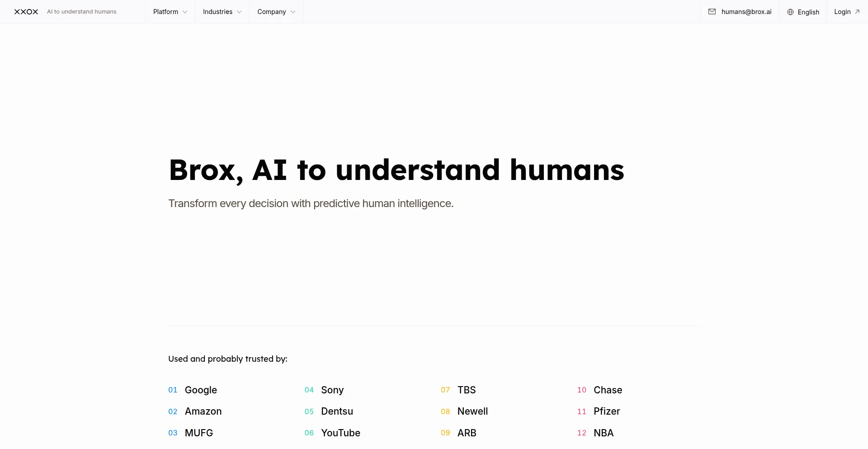Click the Brox logo in the header
Screen dimensions: 868x449
point(26,12)
